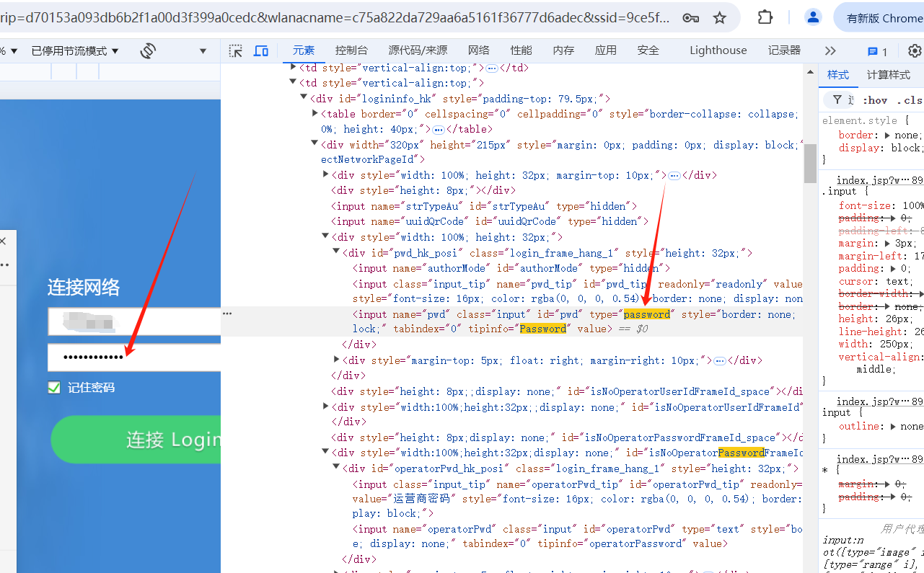The image size is (924, 573).
Task: Expand the table border="0" node
Action: point(315,114)
